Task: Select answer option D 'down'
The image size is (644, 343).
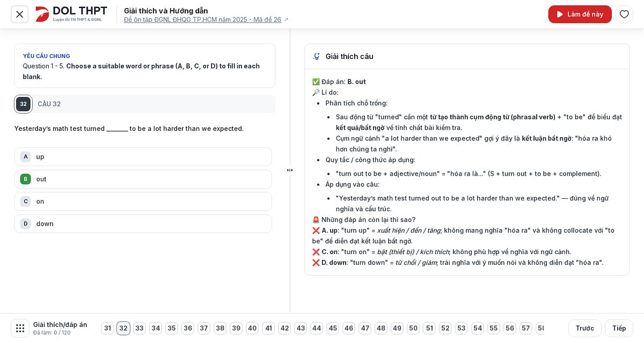Action: coord(143,224)
